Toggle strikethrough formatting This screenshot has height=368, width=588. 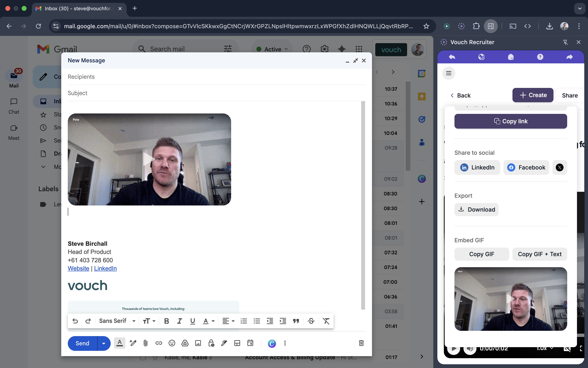coord(311,321)
